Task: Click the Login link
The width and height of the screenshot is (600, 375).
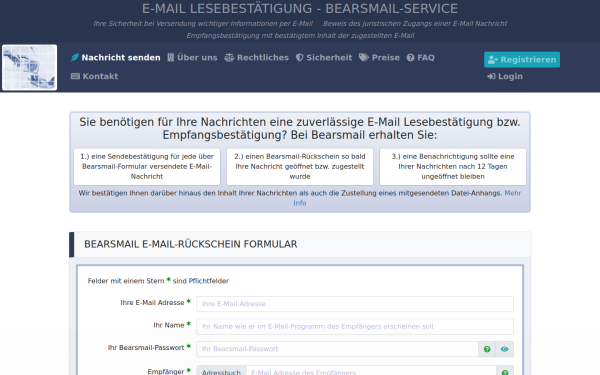Action: (x=505, y=76)
